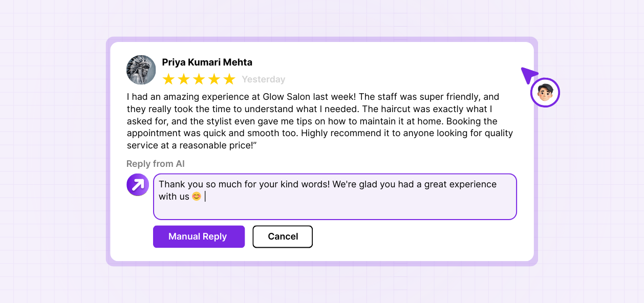
Task: Click the first yellow rating star
Action: [x=168, y=79]
